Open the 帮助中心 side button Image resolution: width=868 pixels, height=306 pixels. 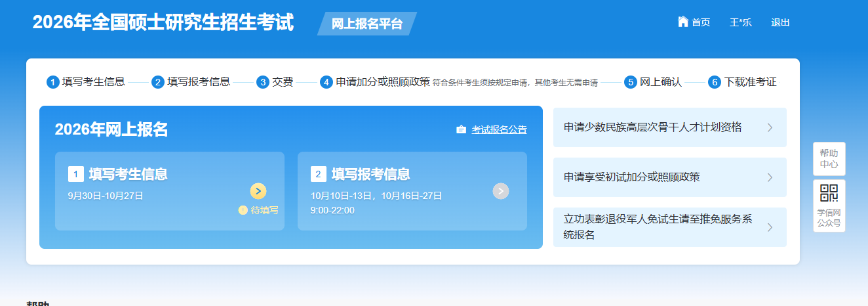point(829,159)
